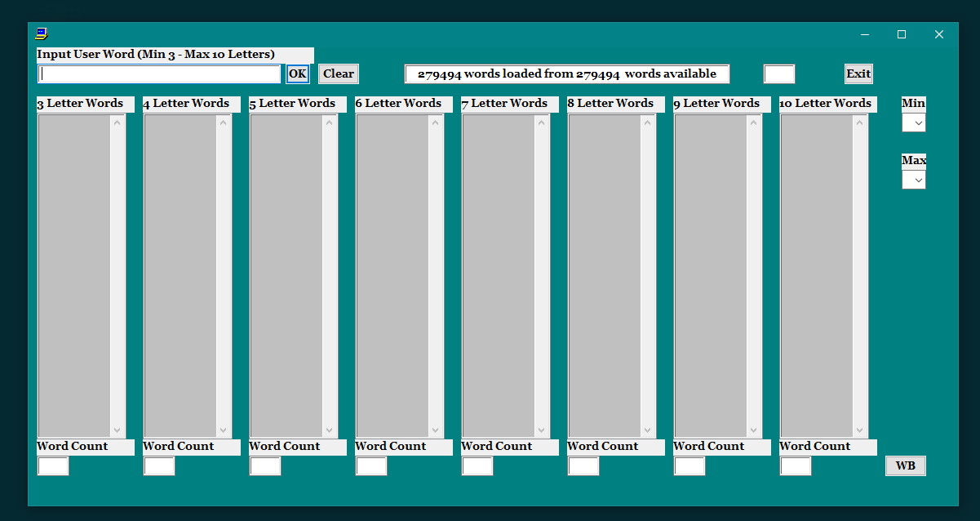Click Word Count box under 9 Letter Words
Viewport: 980px width, 521px height.
click(x=690, y=466)
